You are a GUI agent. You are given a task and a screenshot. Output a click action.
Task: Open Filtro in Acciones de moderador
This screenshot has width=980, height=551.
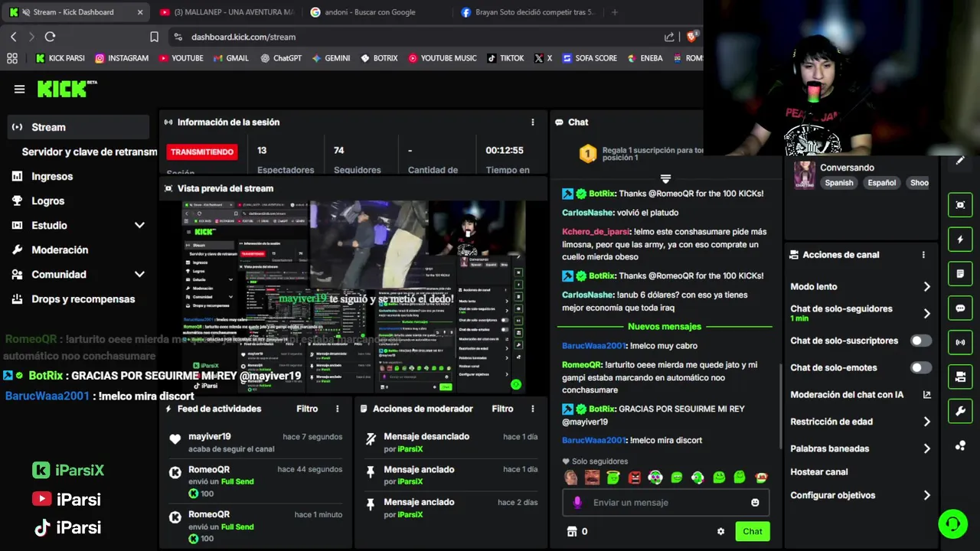(x=502, y=409)
